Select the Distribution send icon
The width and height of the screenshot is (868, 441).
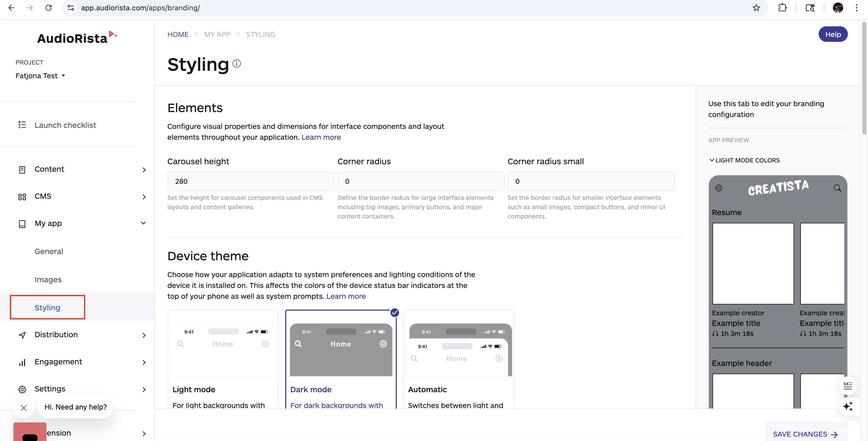coord(22,335)
